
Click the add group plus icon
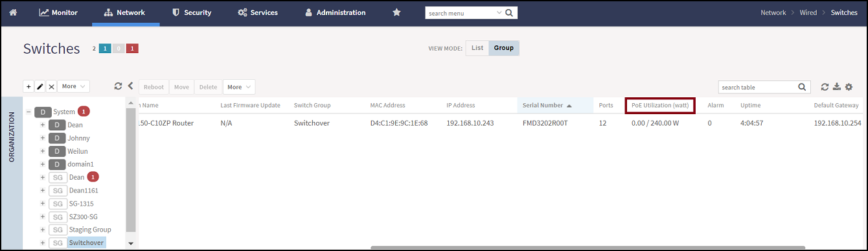(29, 86)
